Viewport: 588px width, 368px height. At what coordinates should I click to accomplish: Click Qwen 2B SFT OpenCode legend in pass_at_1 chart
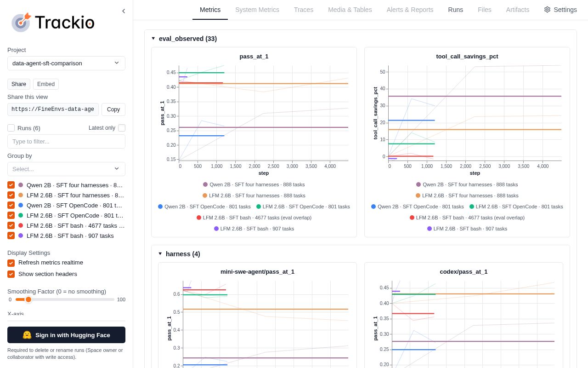[x=204, y=207]
